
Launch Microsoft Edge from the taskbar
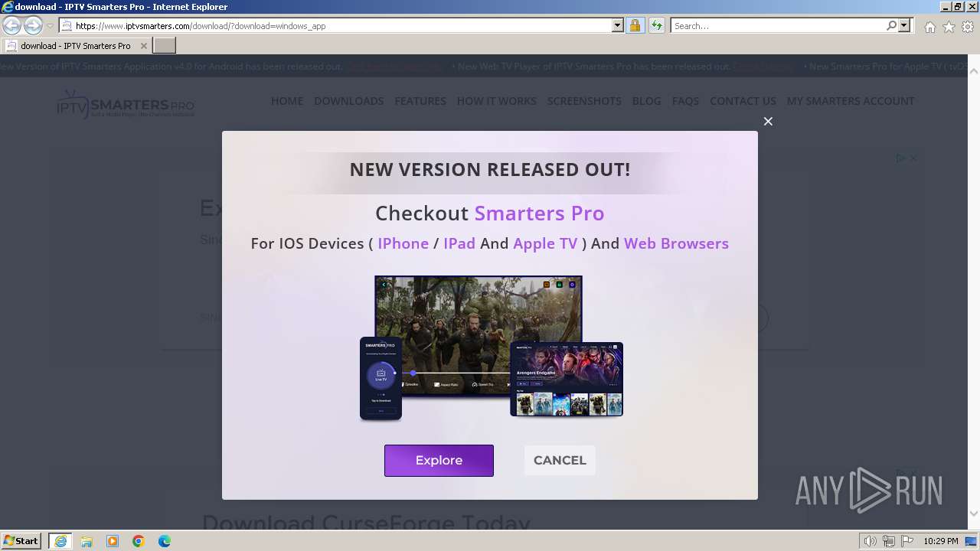[165, 541]
